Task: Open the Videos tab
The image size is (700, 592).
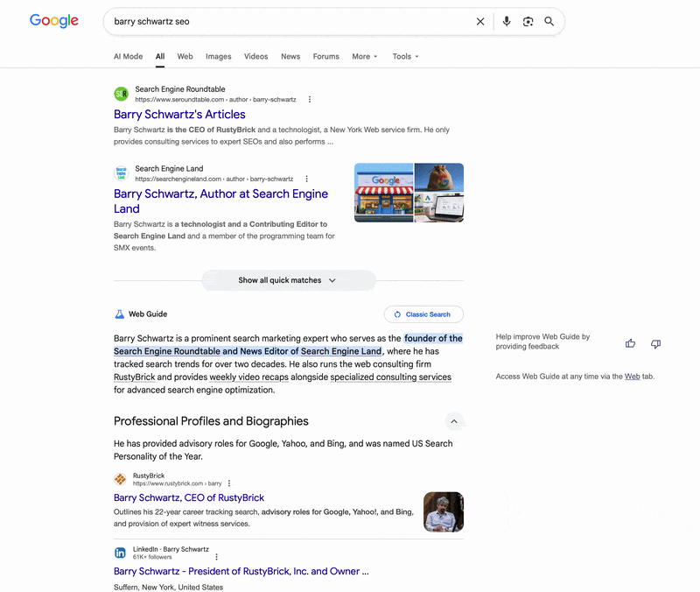Action: coord(255,56)
